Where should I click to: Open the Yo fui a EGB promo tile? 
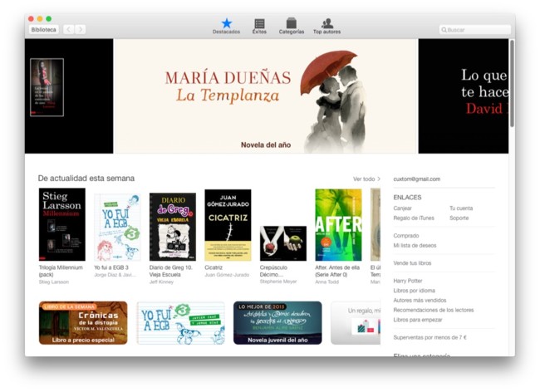click(x=181, y=323)
